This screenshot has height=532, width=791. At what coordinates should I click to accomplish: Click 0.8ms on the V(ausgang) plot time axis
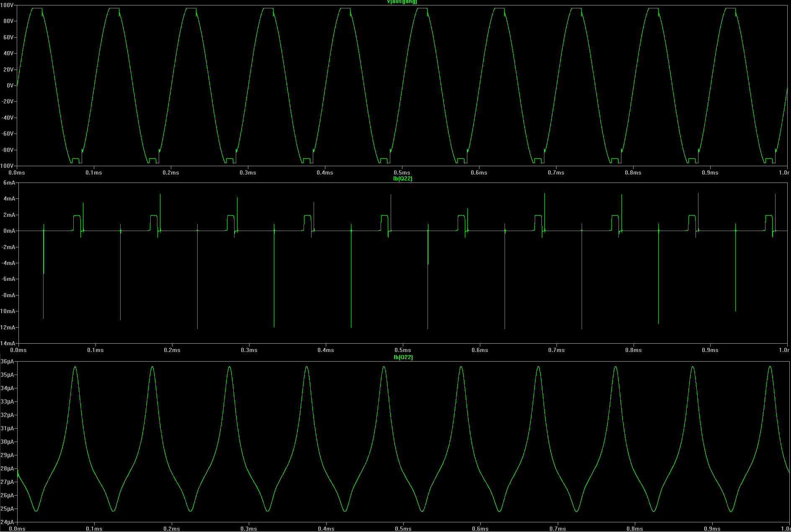633,172
